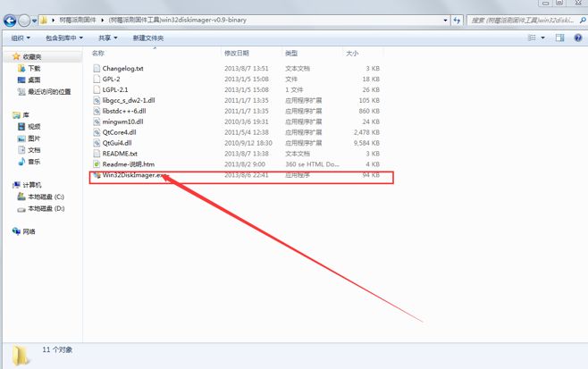The image size is (588, 369).
Task: Select 收藏夹 in the navigation pane
Action: point(32,56)
